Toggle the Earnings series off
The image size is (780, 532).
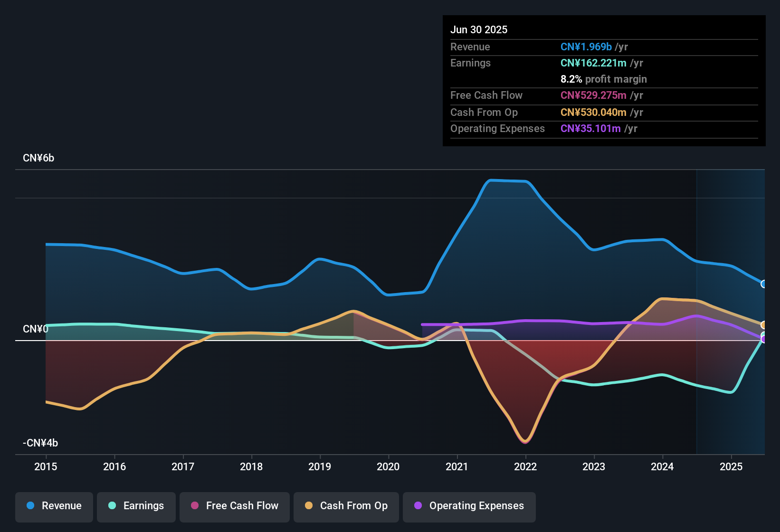[x=136, y=506]
